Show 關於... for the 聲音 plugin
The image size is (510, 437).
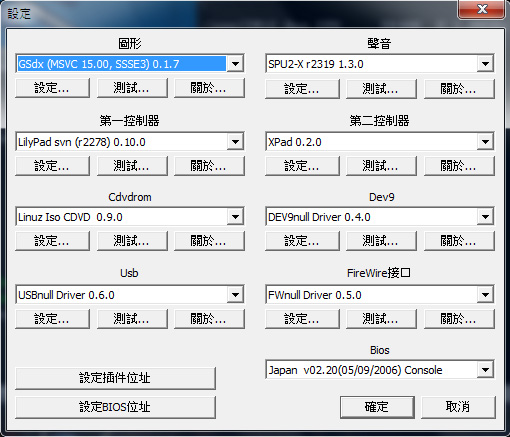[x=459, y=89]
